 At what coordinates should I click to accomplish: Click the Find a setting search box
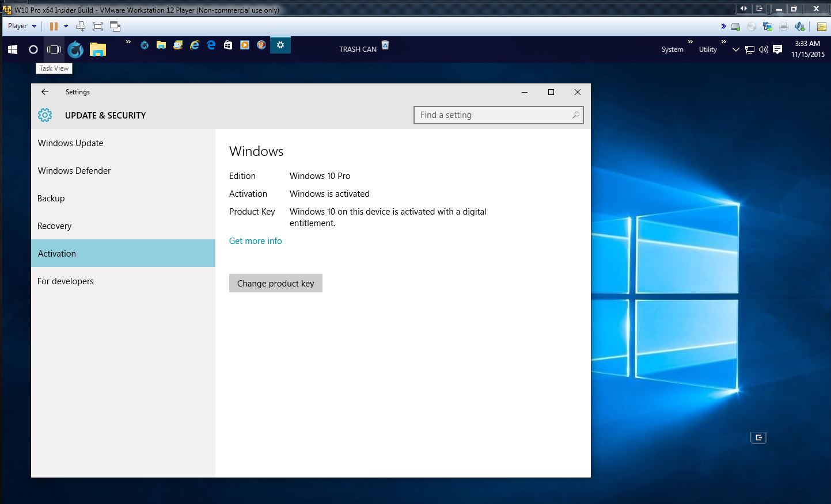pos(499,115)
